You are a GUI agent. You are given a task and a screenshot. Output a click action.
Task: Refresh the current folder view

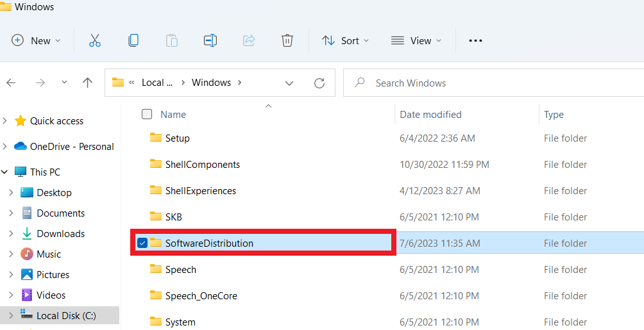tap(319, 83)
